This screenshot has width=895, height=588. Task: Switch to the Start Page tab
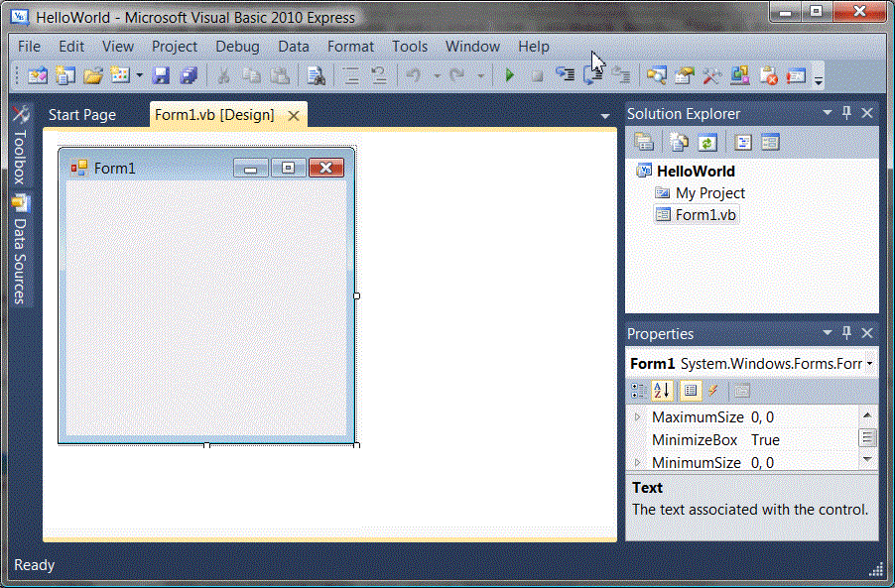click(81, 115)
